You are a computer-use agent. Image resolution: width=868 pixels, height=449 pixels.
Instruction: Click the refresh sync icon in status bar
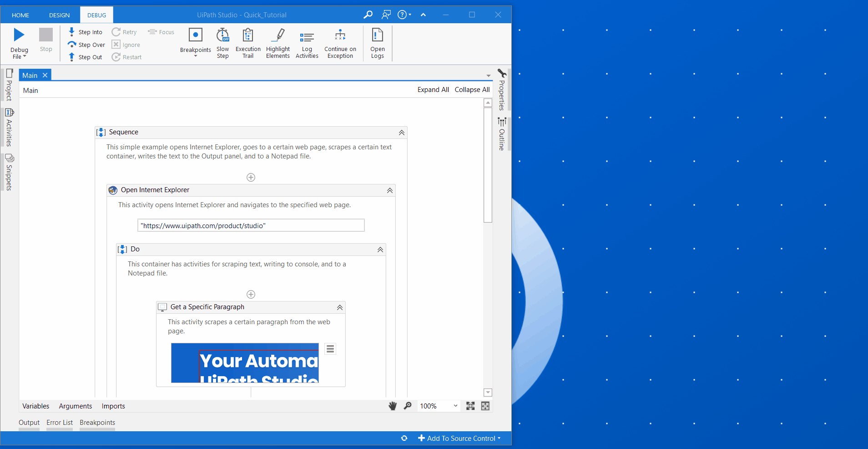[x=404, y=438]
